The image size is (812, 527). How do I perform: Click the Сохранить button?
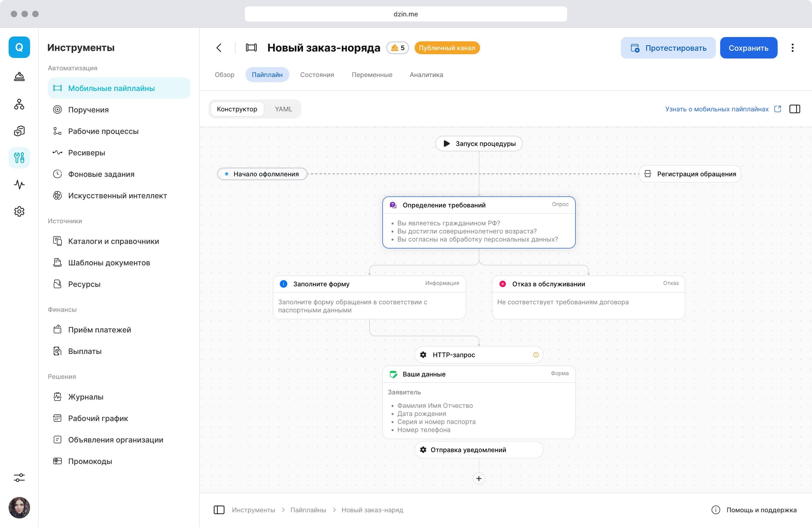coord(748,48)
